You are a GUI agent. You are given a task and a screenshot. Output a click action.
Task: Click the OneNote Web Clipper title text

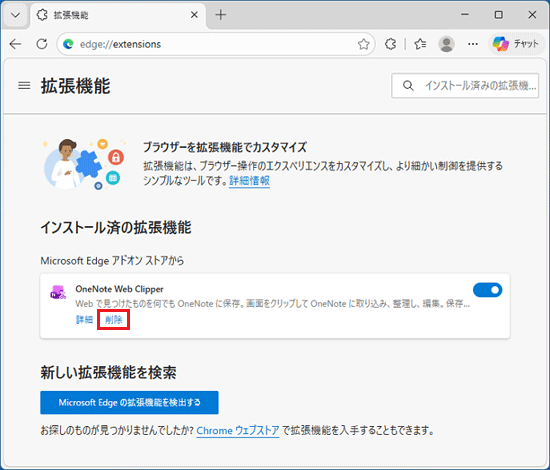click(119, 289)
